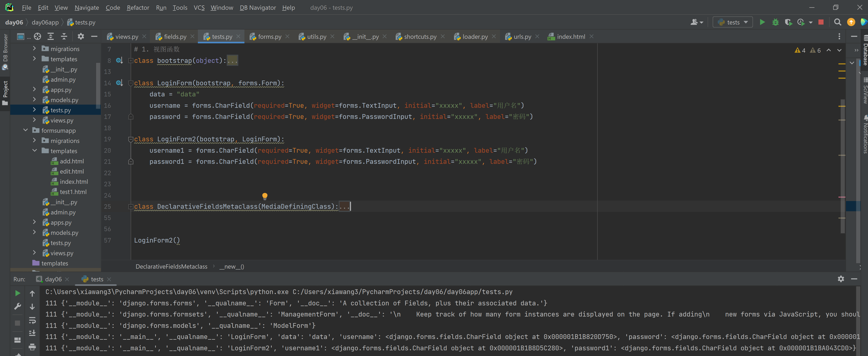Screen dimensions: 868x356
Task: Unfold the bootstrap class at line 8
Action: [x=131, y=61]
